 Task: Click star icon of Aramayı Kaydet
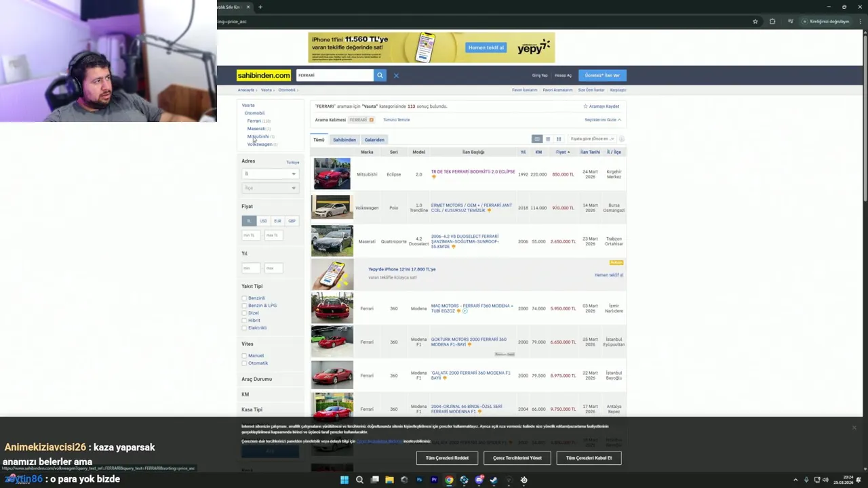(x=586, y=106)
